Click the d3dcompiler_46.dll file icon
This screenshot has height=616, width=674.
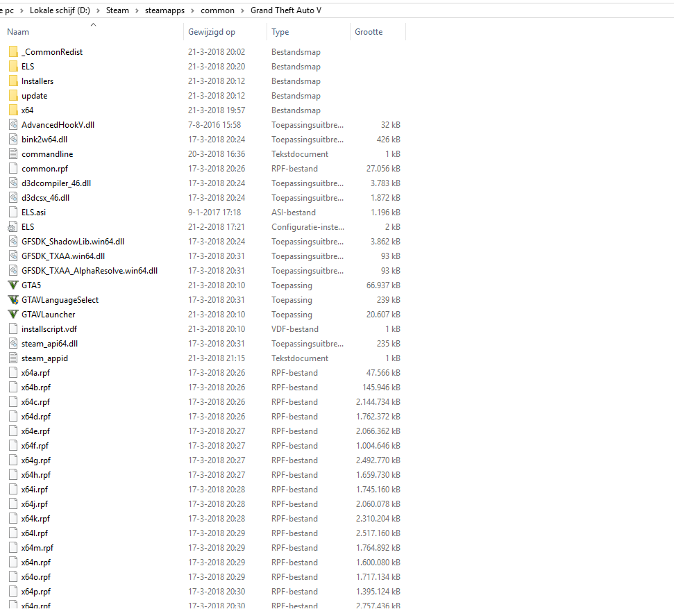pyautogui.click(x=13, y=183)
